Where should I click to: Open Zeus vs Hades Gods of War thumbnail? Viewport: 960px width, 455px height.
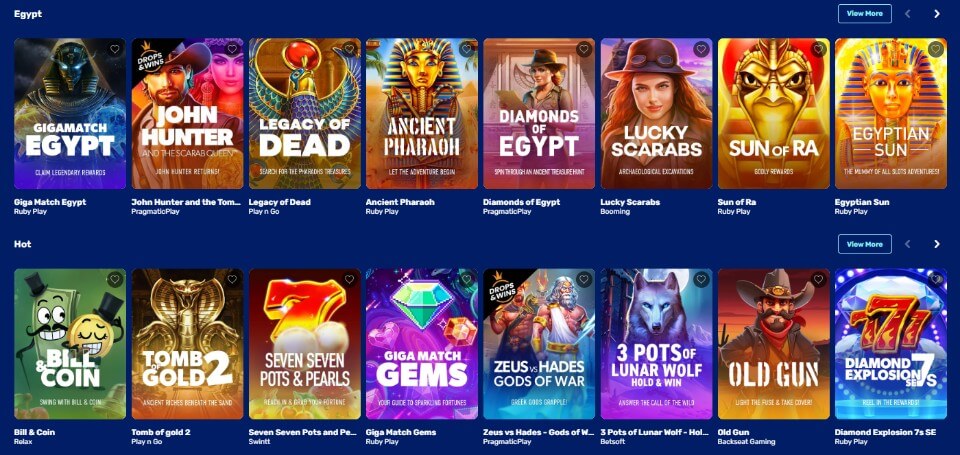(x=539, y=344)
